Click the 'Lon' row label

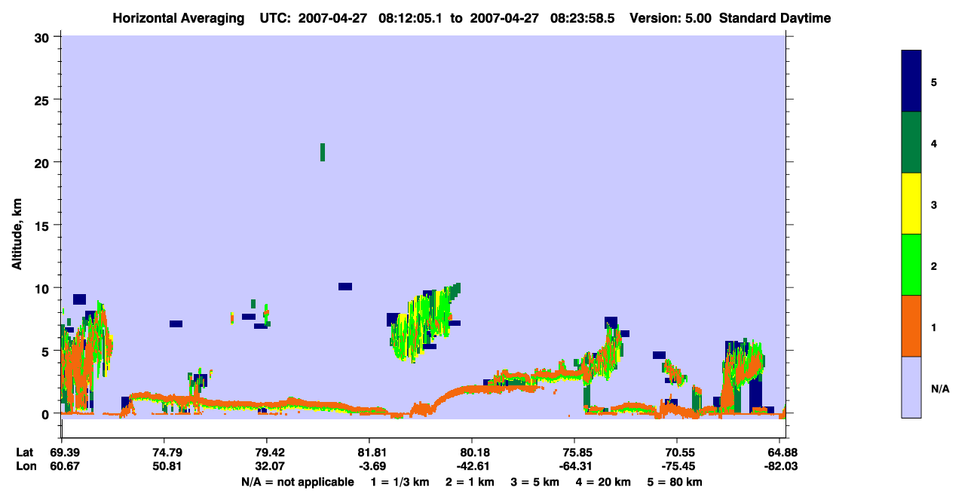pyautogui.click(x=26, y=467)
